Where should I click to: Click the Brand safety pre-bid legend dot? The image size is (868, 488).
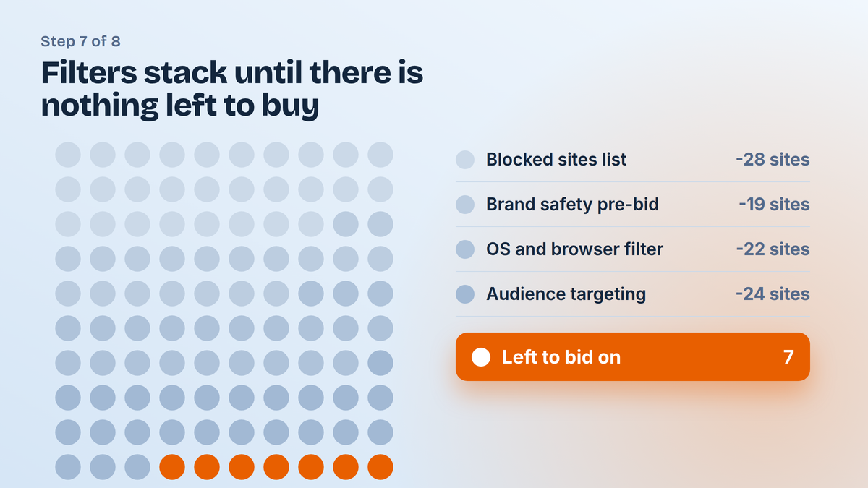click(465, 205)
